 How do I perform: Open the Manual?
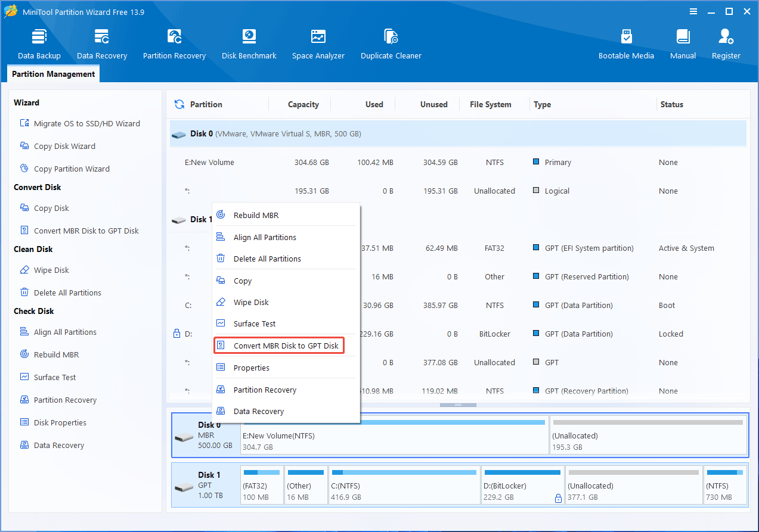pos(683,44)
